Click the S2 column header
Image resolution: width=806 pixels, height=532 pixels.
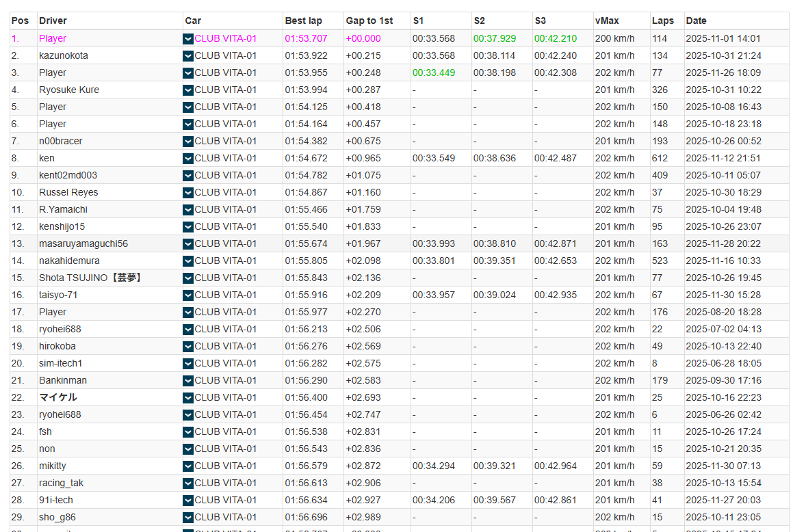pos(479,21)
